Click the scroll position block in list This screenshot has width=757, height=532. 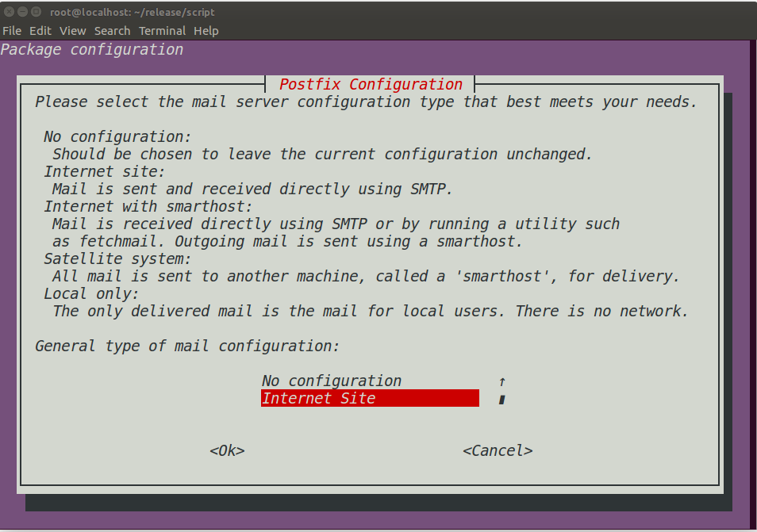click(x=502, y=400)
